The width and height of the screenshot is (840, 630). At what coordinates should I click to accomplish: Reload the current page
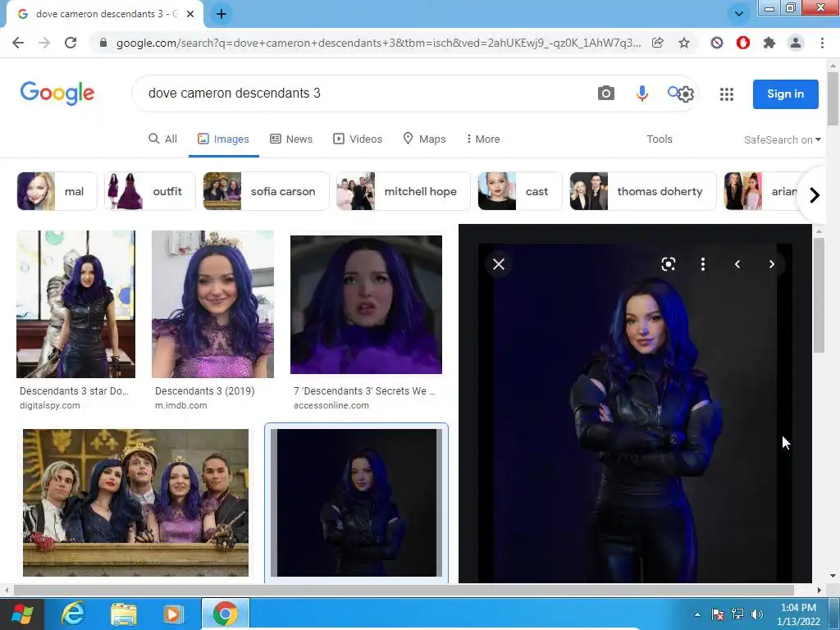pyautogui.click(x=71, y=43)
